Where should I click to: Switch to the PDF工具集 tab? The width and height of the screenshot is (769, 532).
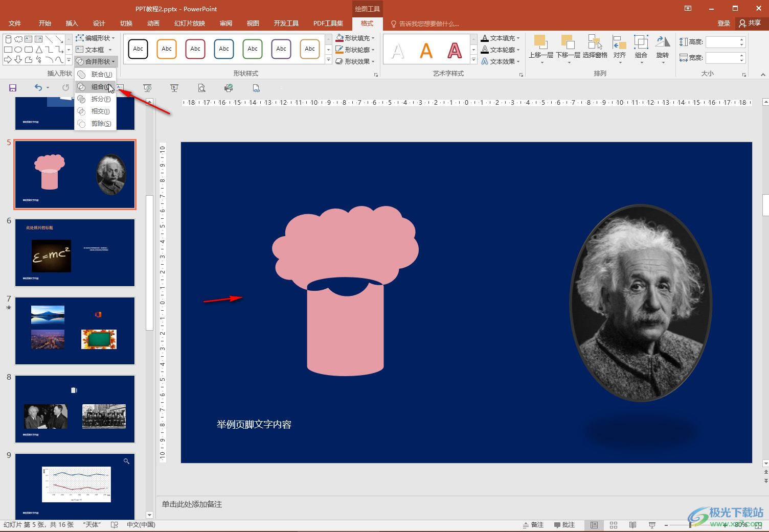[x=328, y=24]
